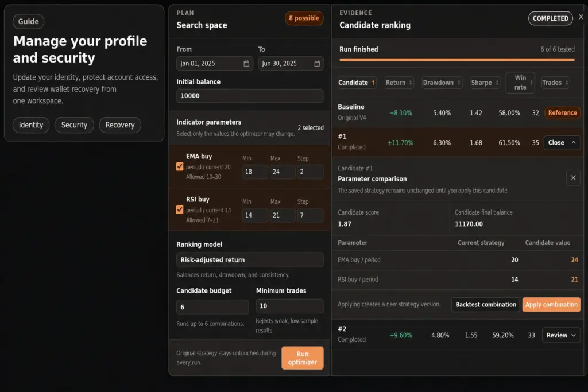The image size is (588, 392).
Task: Sort table by Return column
Action: point(399,83)
